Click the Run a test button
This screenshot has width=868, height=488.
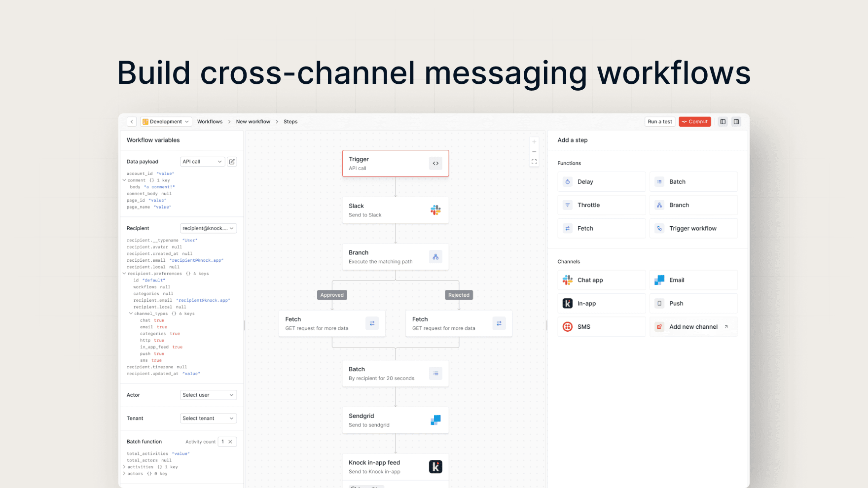click(659, 122)
